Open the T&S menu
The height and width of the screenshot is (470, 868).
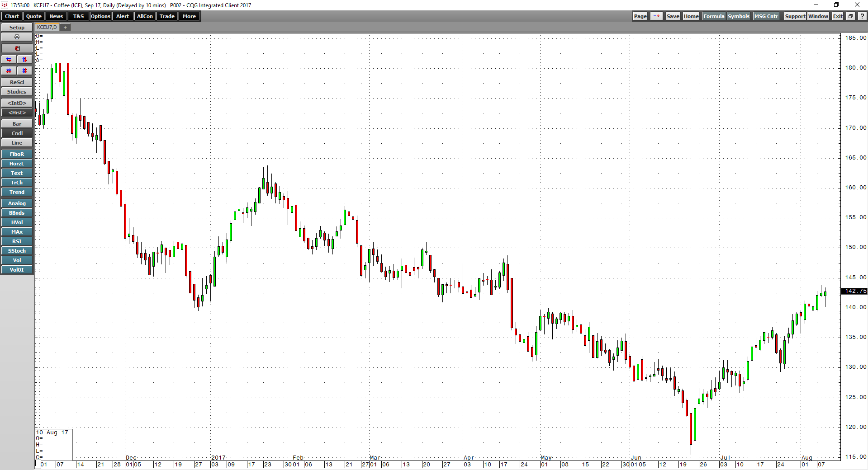tap(78, 16)
